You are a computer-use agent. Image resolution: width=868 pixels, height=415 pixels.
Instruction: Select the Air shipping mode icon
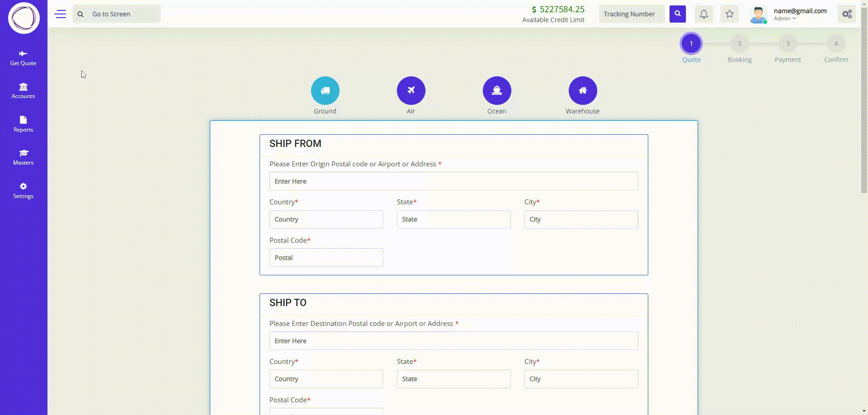click(x=411, y=90)
